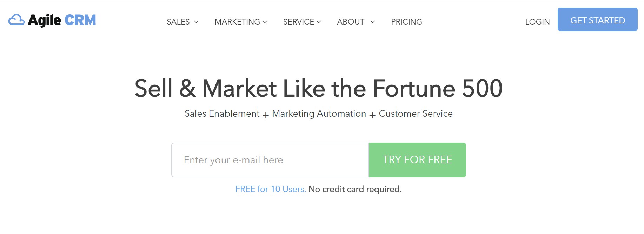Image resolution: width=644 pixels, height=234 pixels.
Task: Expand the chevron beside MARKETING
Action: coord(265,22)
